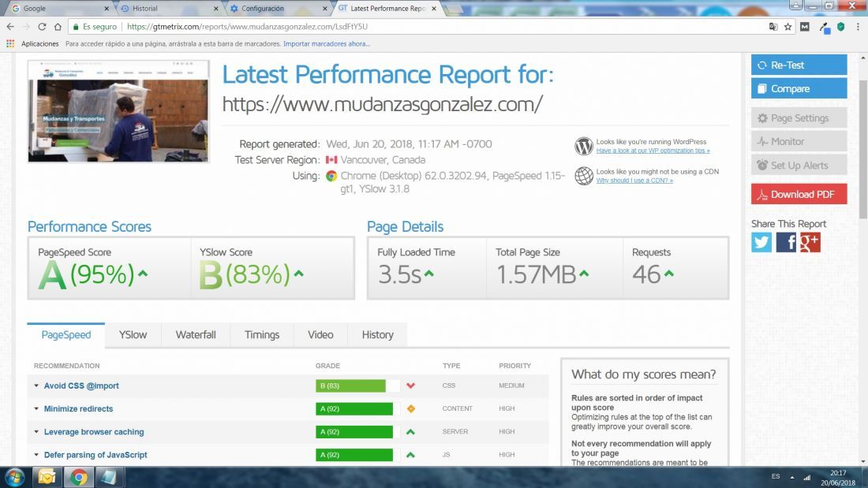Download the report as PDF
Image resolution: width=868 pixels, height=488 pixels.
799,194
